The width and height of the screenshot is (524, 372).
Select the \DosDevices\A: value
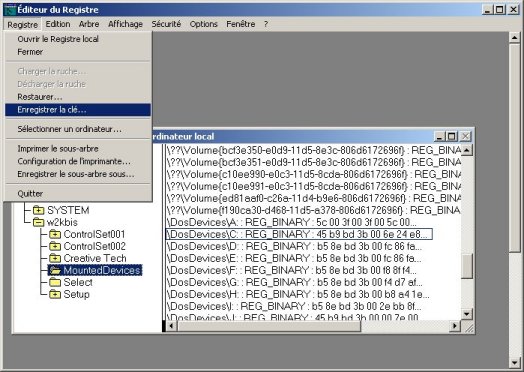pyautogui.click(x=292, y=222)
